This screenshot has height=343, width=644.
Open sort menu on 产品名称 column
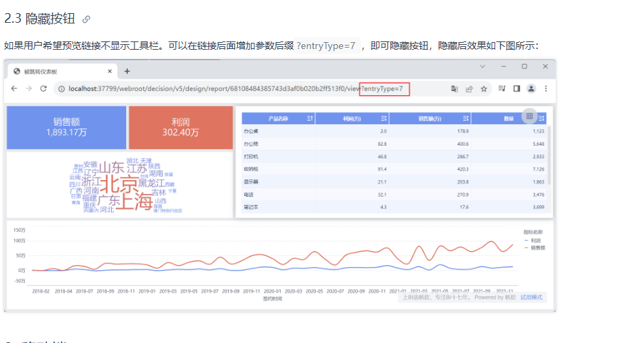tap(309, 119)
